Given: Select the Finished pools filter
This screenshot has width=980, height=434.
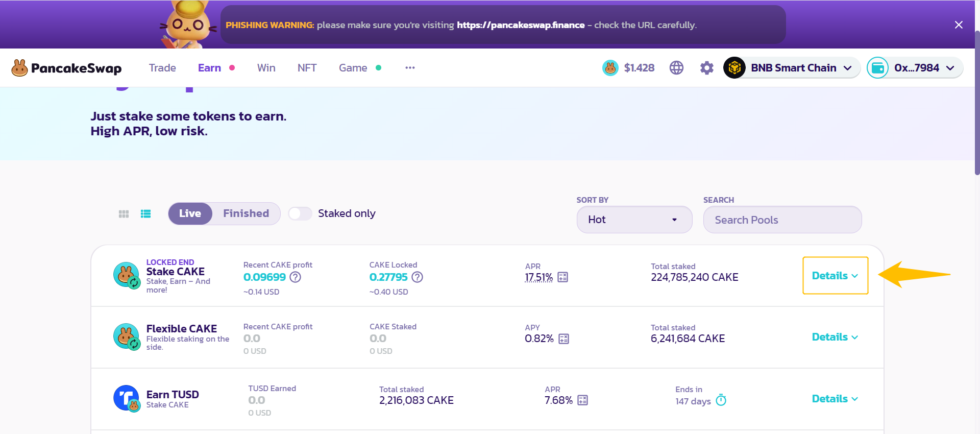Looking at the screenshot, I should tap(246, 213).
